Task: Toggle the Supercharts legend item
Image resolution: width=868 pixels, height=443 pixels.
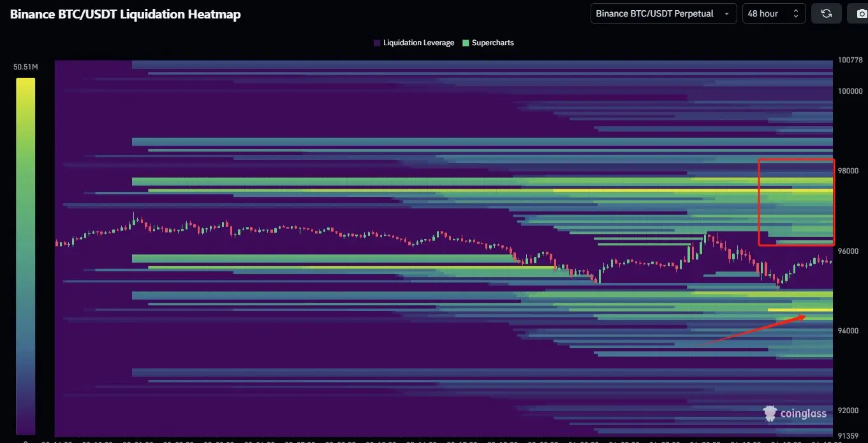Action: 488,43
